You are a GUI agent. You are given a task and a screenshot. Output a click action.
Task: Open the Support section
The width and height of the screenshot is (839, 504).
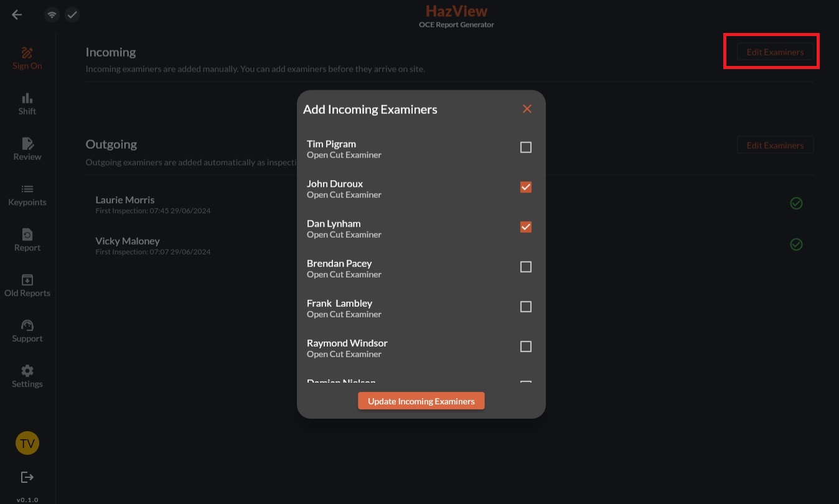(x=27, y=331)
